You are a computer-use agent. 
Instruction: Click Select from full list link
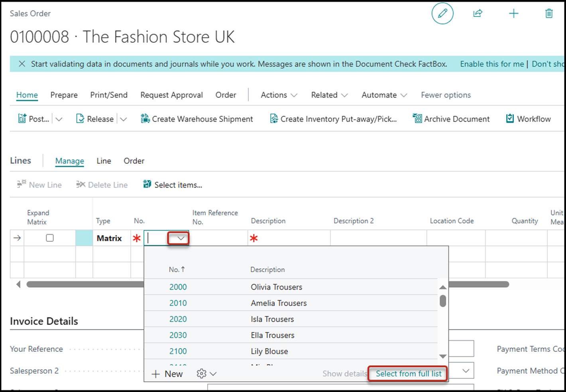pyautogui.click(x=408, y=374)
